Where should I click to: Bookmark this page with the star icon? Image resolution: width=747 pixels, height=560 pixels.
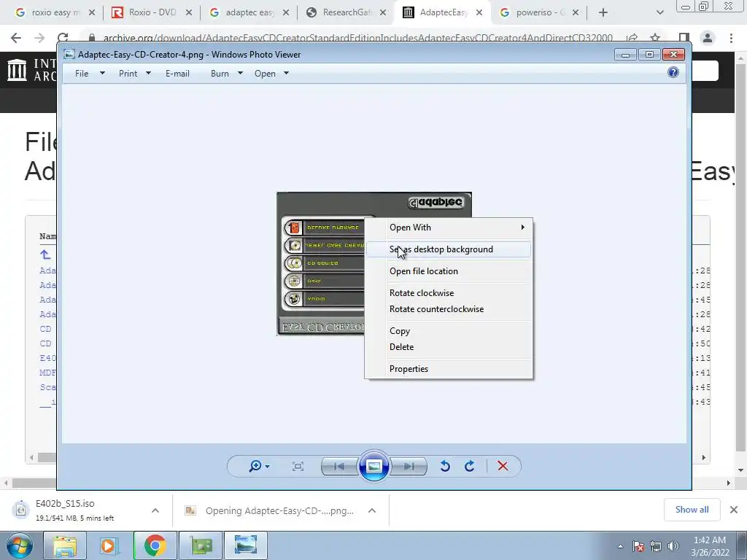click(x=655, y=38)
